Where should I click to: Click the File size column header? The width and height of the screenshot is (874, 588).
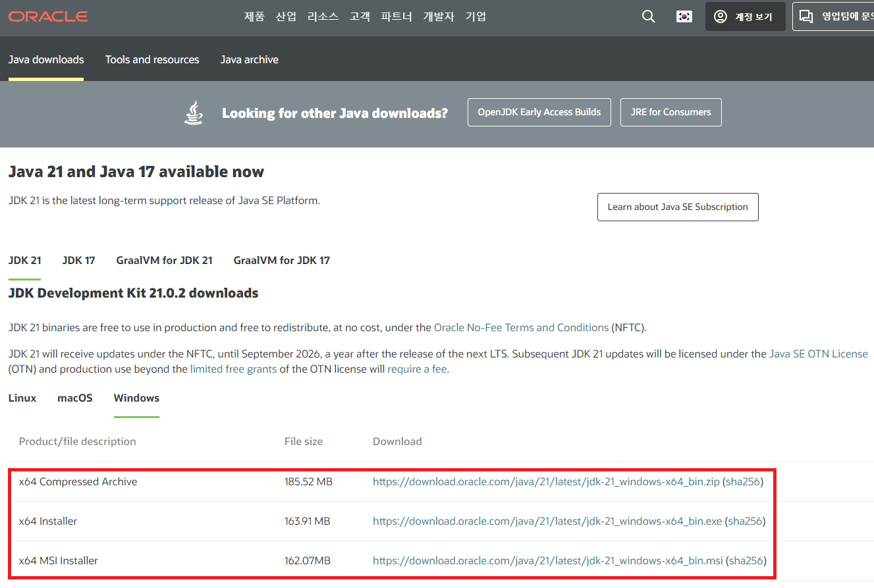tap(304, 441)
